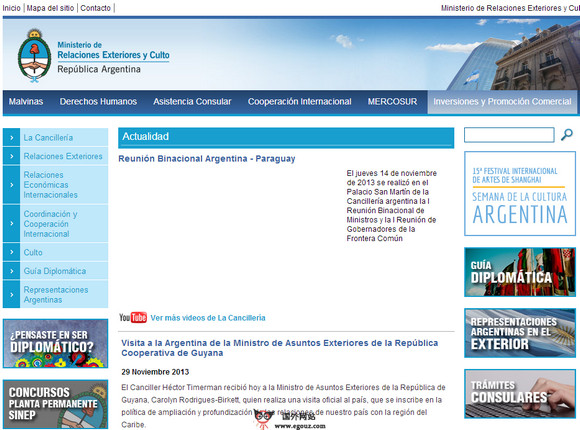Open the Contacto link
This screenshot has width=580, height=430.
[95, 8]
